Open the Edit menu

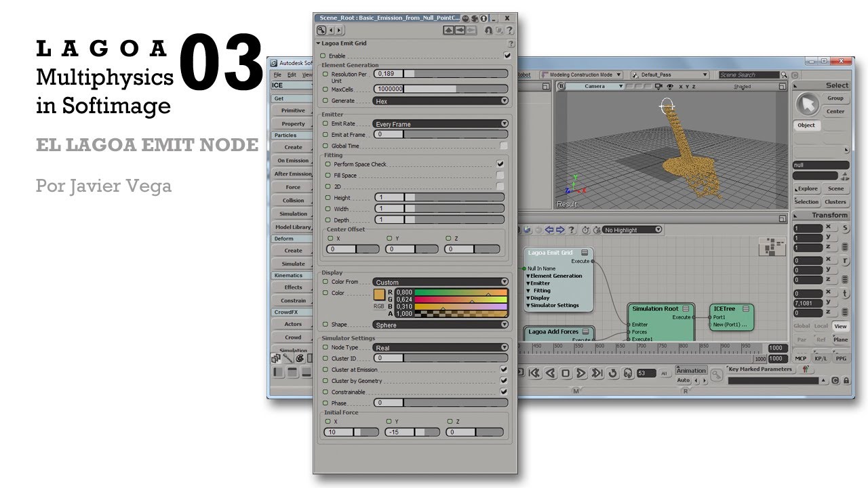tap(292, 75)
